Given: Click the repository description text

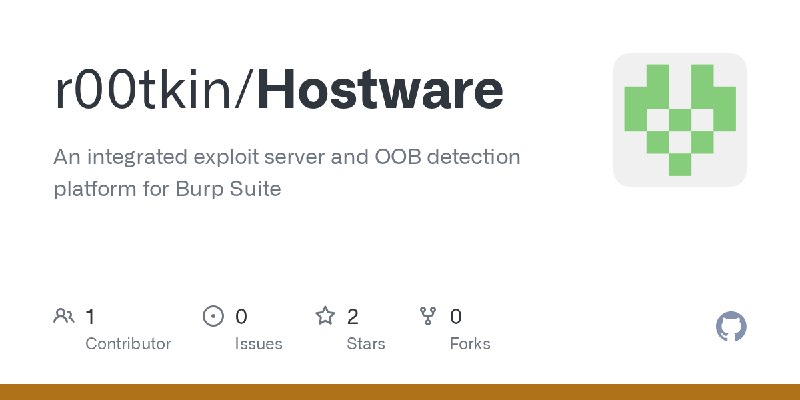Looking at the screenshot, I should tap(287, 173).
